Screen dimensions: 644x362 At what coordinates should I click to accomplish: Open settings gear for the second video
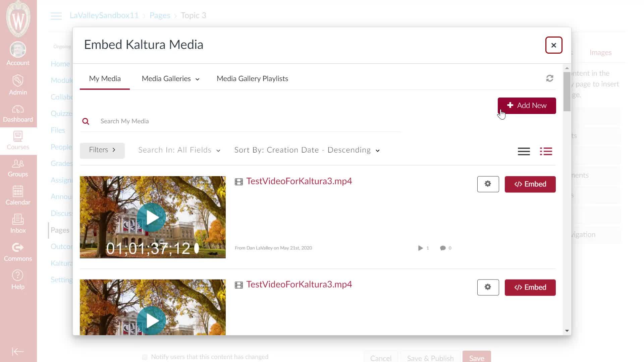click(488, 287)
